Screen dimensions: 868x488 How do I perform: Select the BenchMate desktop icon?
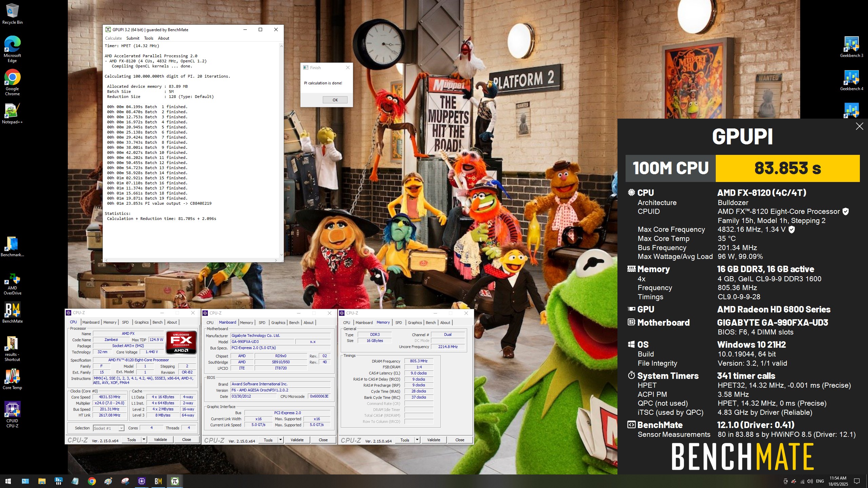click(12, 312)
